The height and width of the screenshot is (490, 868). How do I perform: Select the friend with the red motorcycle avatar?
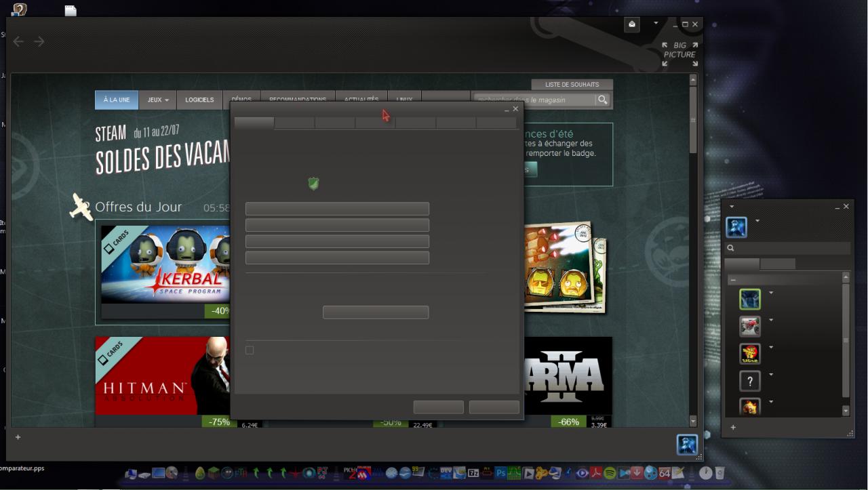pos(750,326)
